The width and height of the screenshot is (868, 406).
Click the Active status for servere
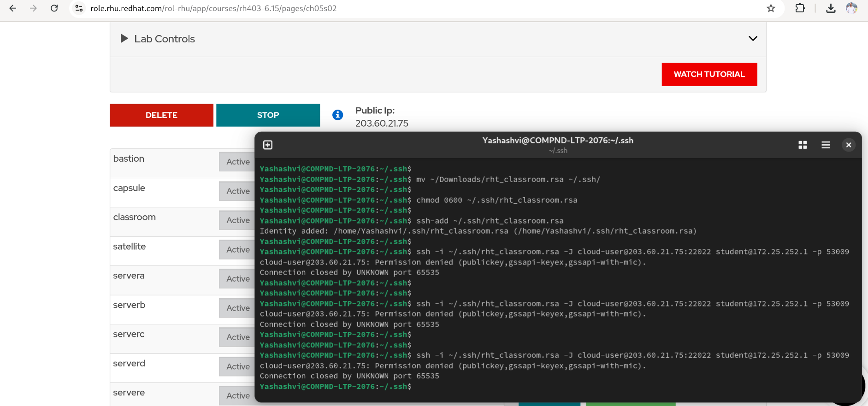point(238,396)
